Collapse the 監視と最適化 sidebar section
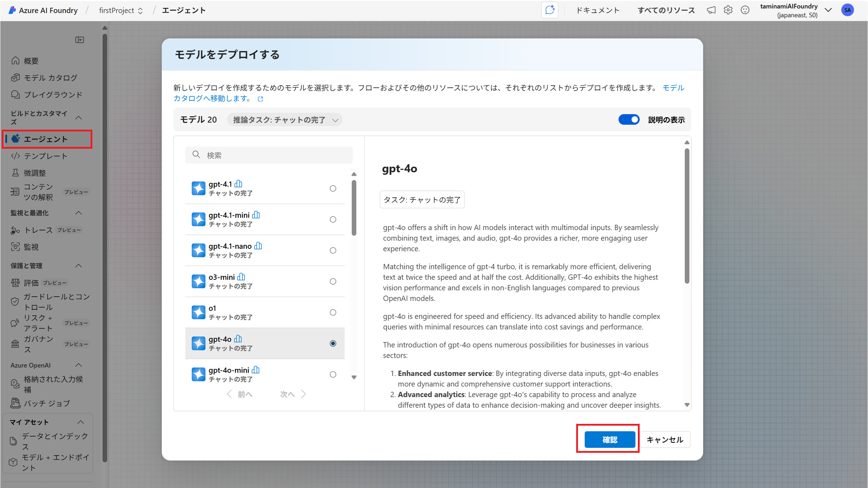The height and width of the screenshot is (488, 868). [79, 213]
